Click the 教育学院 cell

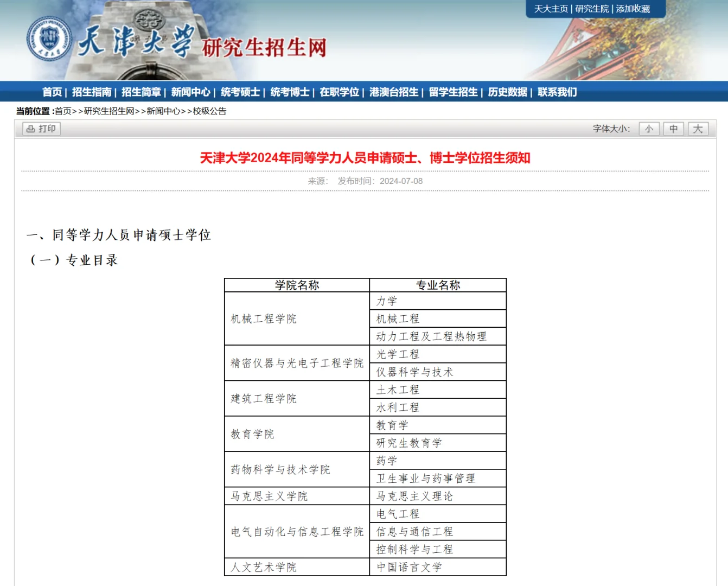point(297,434)
